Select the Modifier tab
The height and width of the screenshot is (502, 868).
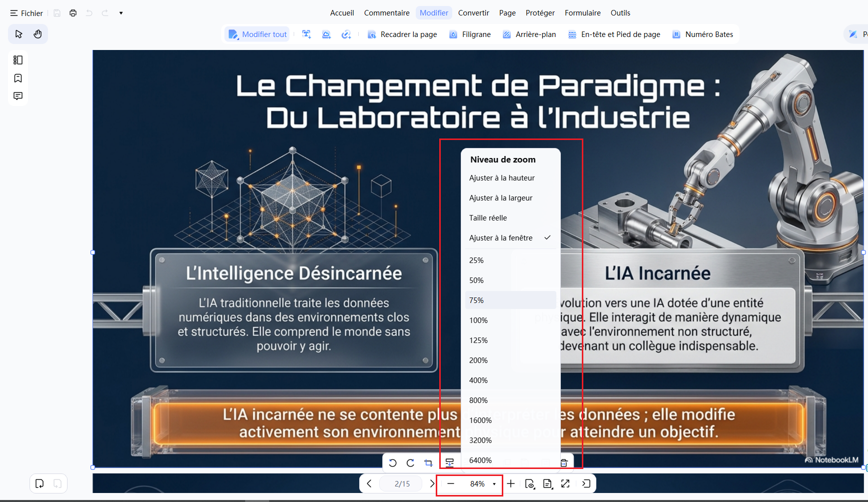434,13
